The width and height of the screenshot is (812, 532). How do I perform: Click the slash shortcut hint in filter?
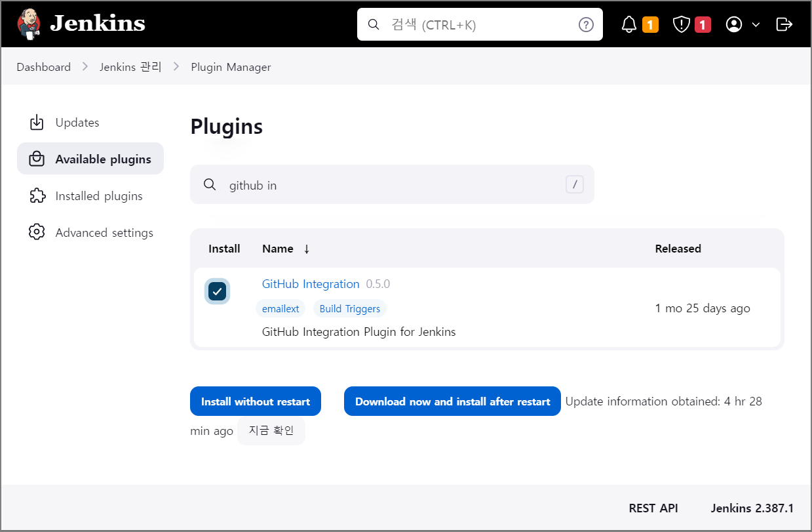point(575,185)
